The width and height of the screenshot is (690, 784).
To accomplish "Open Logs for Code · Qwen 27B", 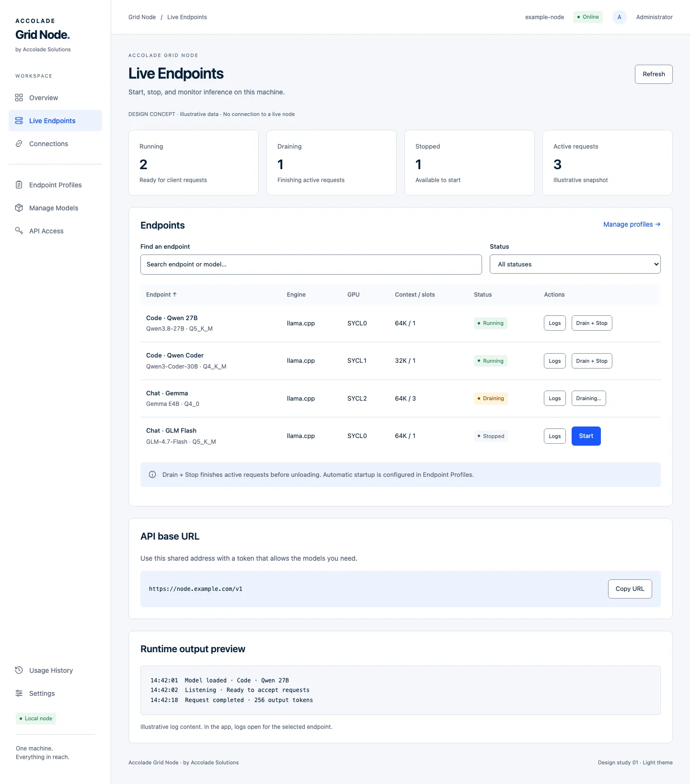I will pyautogui.click(x=555, y=323).
